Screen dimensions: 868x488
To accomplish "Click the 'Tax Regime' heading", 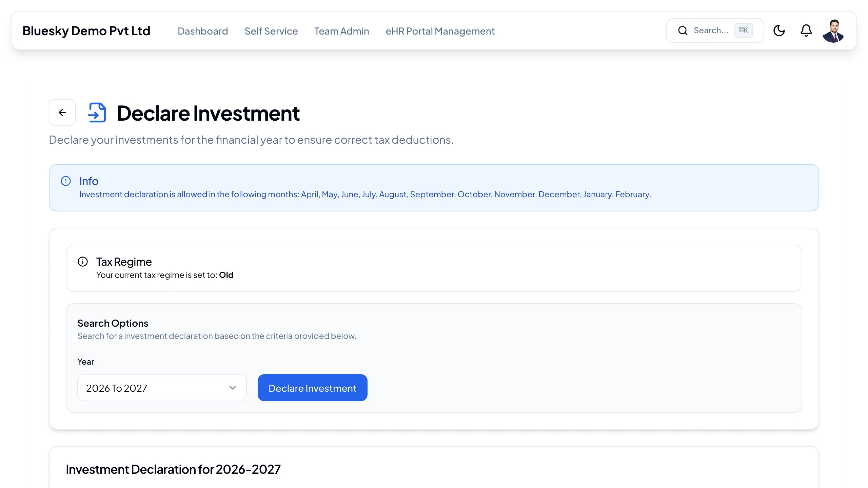I will (124, 262).
